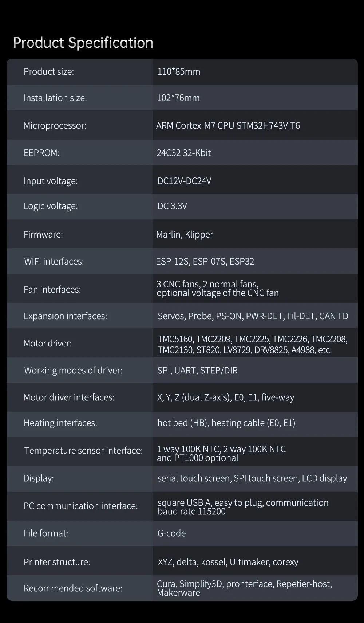Select the Motor driver TMC5160 list
Viewport: 364px width, 623px height.
[252, 345]
